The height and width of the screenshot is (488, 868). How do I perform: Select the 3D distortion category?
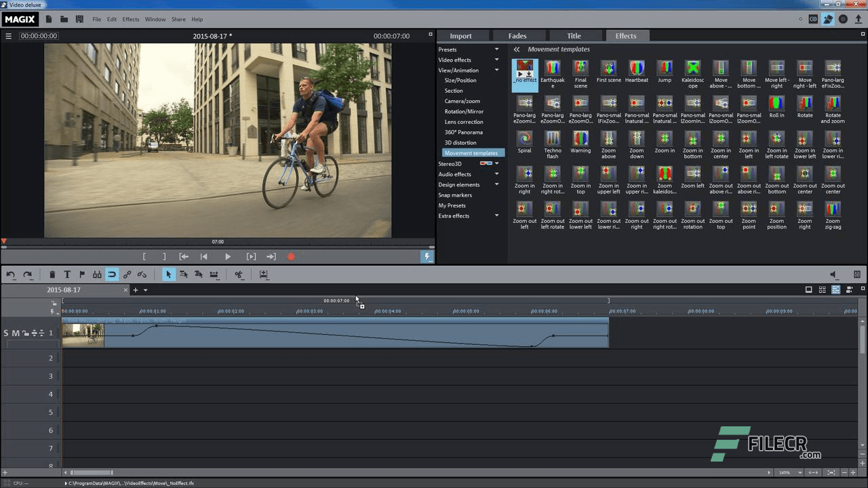[460, 142]
